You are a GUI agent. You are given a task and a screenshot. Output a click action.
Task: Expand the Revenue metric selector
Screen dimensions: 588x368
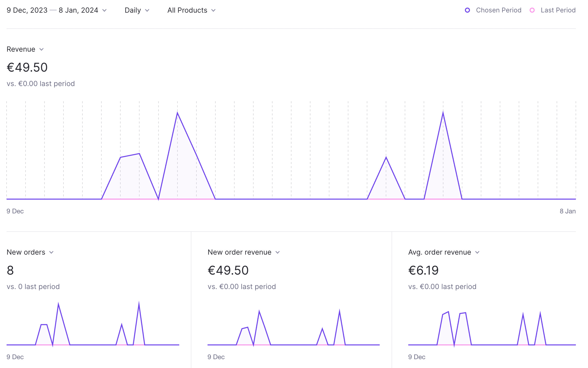pos(21,49)
